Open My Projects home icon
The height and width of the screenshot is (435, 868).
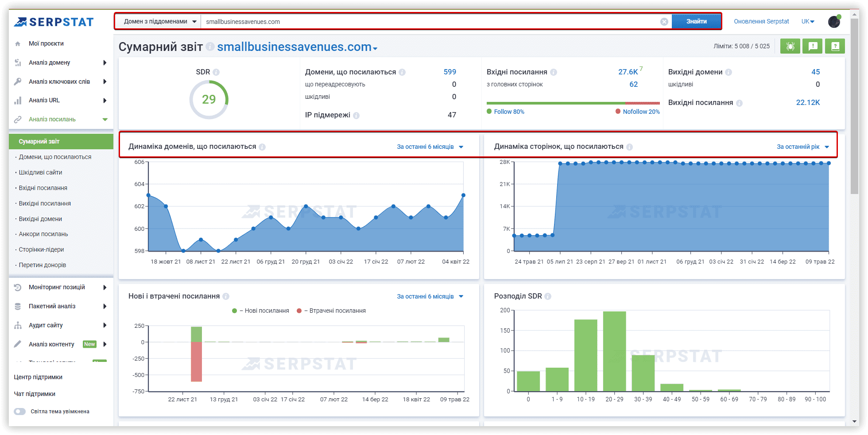point(18,44)
